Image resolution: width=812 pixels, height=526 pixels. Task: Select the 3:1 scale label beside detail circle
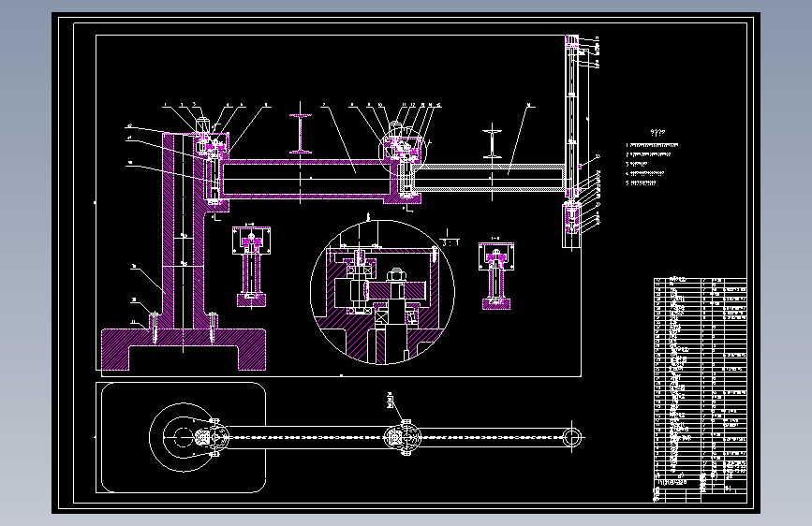pos(450,240)
